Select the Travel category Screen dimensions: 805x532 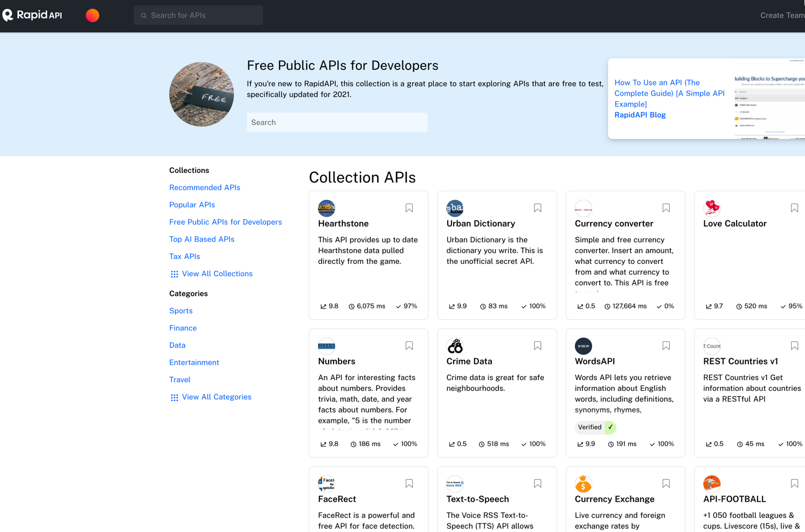point(179,380)
